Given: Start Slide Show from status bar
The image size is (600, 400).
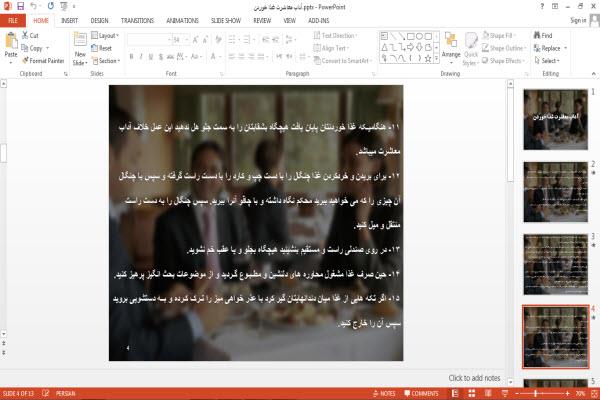Looking at the screenshot, I should click(x=504, y=393).
